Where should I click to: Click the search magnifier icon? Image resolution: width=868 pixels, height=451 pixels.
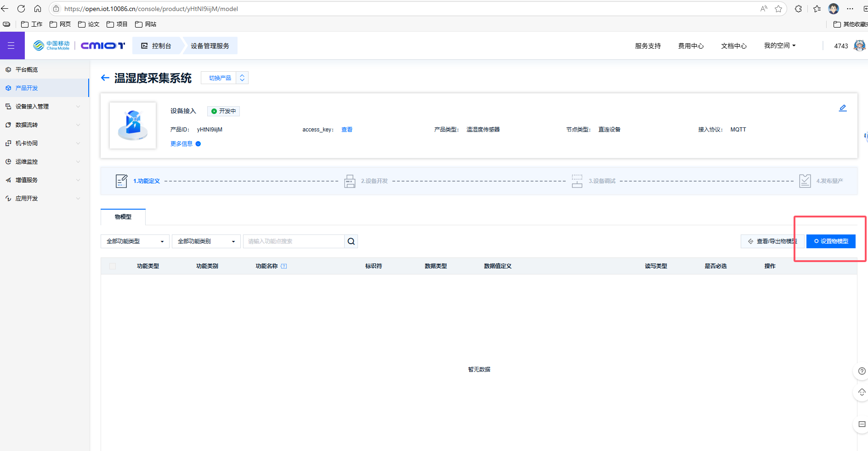click(x=351, y=241)
